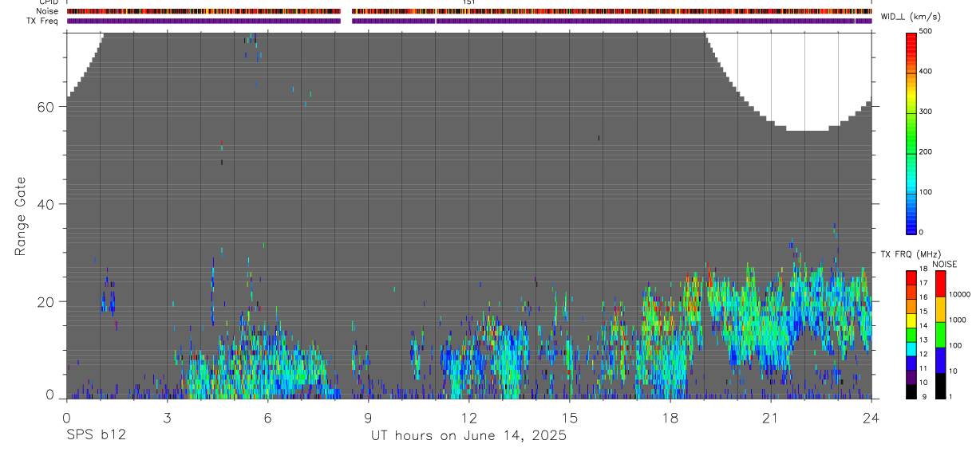Click the UT hours on June 14, 2025 title

coord(468,435)
